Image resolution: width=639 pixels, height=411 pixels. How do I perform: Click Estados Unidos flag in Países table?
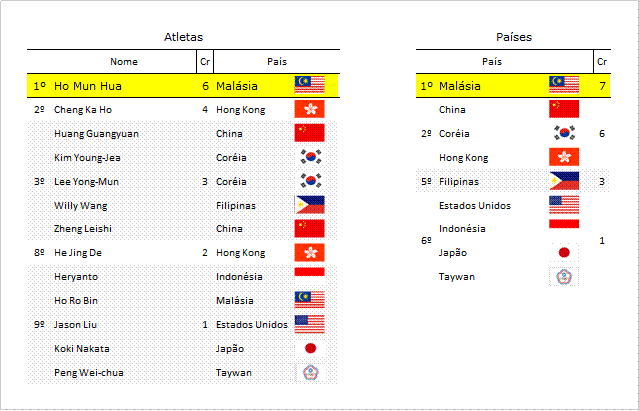pyautogui.click(x=564, y=205)
